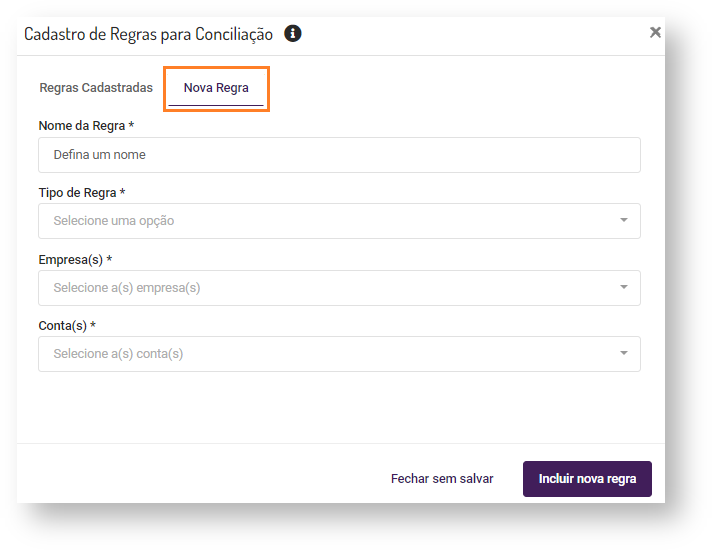
Task: Click the Nome da Regra text field
Action: (339, 155)
